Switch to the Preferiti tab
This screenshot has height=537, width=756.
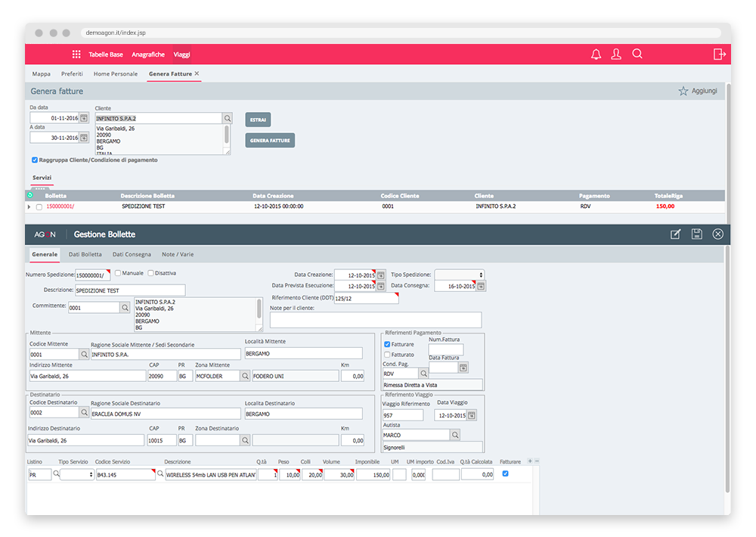[x=72, y=74]
